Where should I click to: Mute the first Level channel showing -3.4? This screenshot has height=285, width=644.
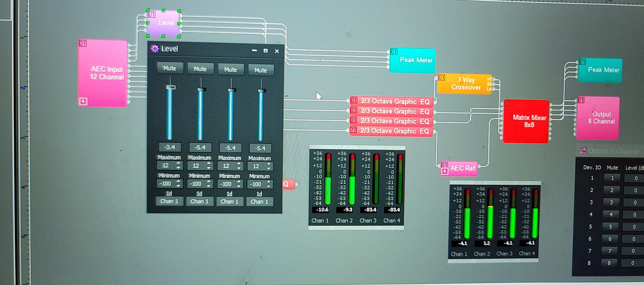170,68
